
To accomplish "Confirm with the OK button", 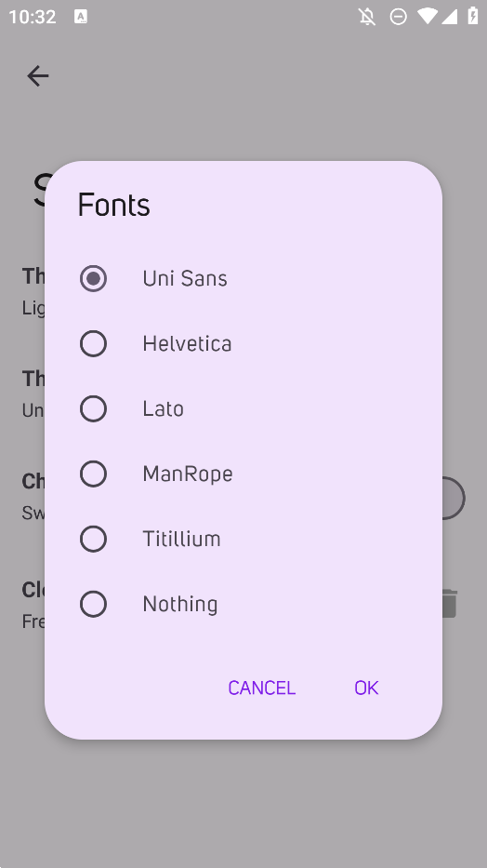I will 366,688.
